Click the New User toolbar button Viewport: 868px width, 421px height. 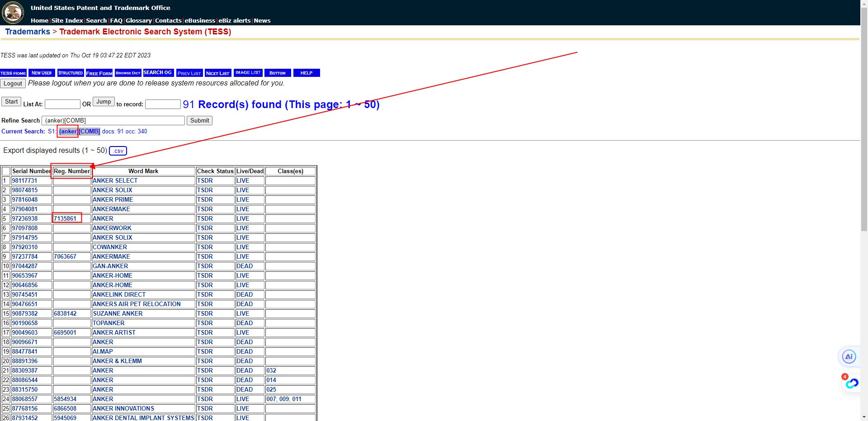42,73
